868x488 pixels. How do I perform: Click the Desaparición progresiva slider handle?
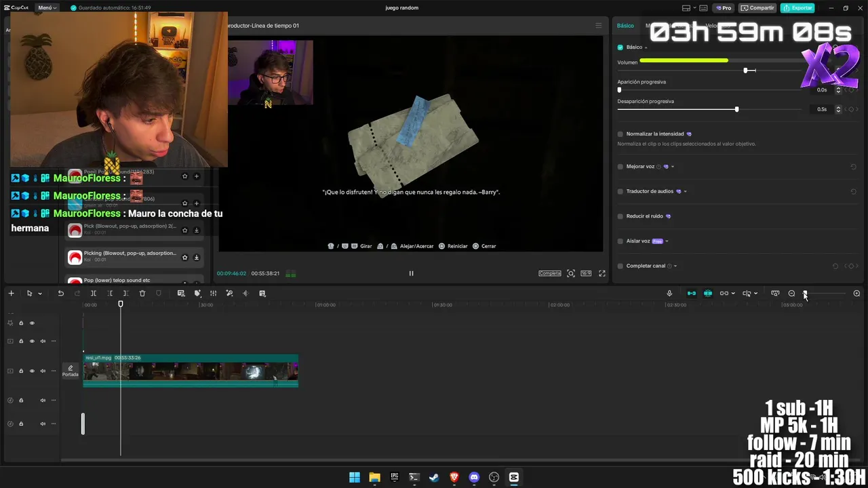(736, 109)
